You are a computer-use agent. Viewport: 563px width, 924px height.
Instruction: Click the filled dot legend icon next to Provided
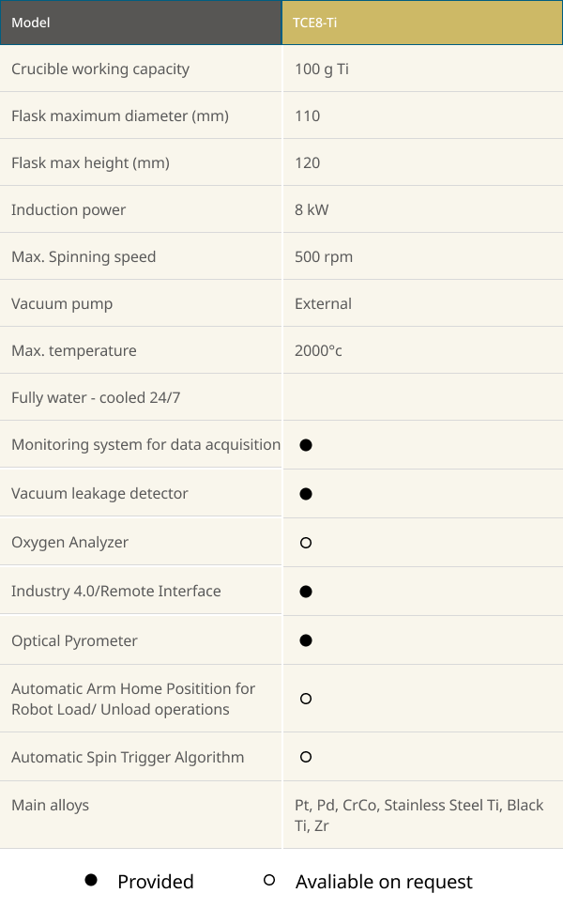[91, 880]
